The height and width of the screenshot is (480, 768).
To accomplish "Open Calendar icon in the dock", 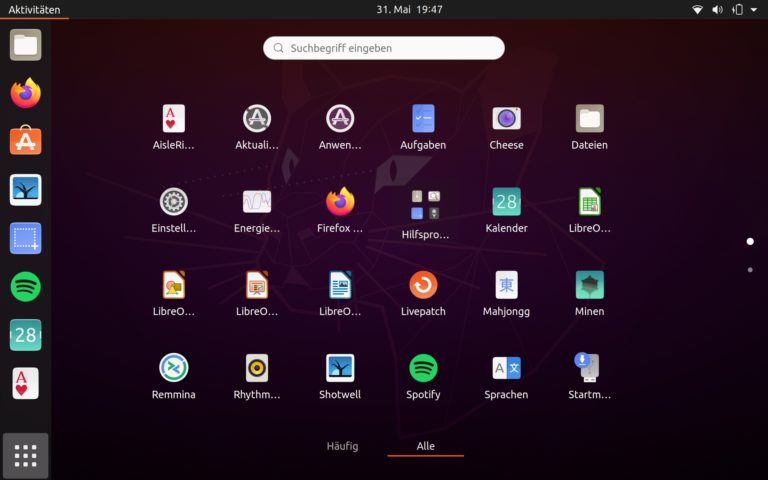I will tap(25, 335).
